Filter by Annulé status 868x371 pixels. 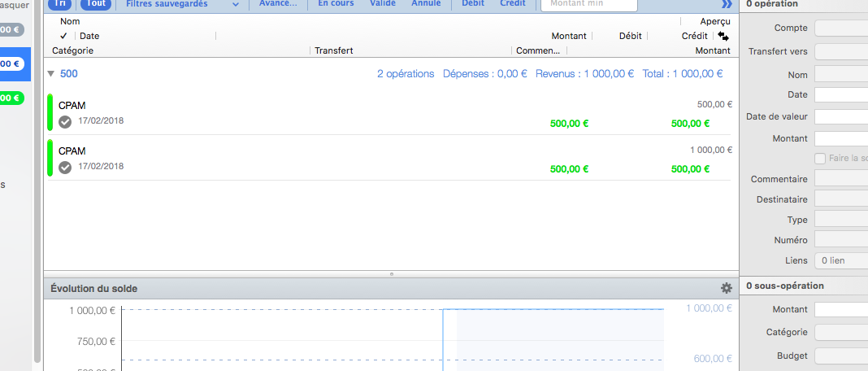click(x=426, y=3)
